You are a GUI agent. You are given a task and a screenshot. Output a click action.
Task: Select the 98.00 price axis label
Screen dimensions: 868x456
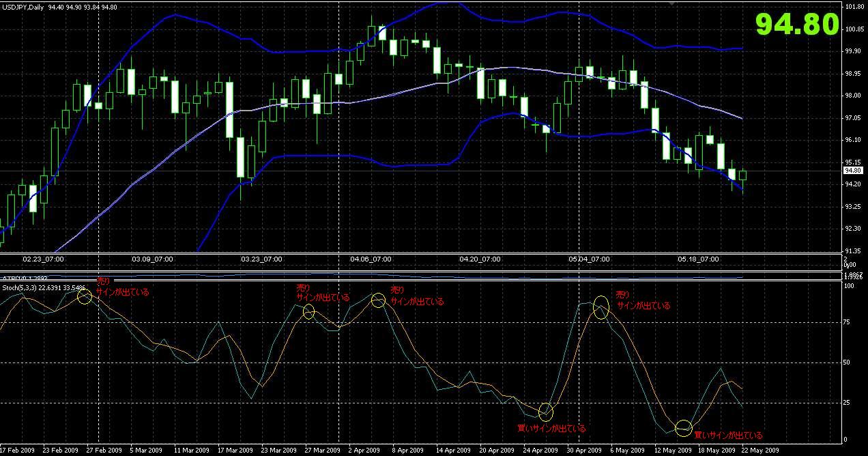pos(852,96)
